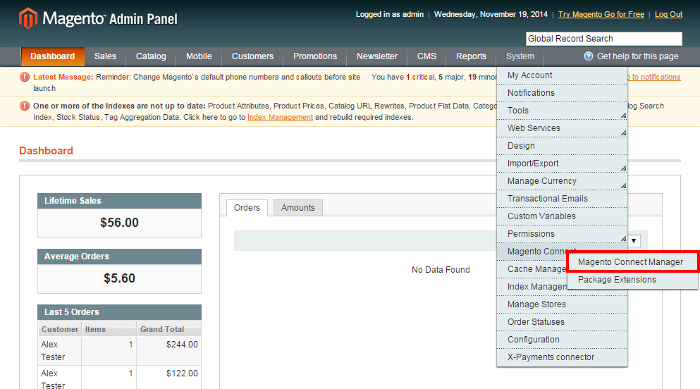Image resolution: width=700 pixels, height=389 pixels.
Task: Click the $244.00 order row total
Action: [182, 345]
